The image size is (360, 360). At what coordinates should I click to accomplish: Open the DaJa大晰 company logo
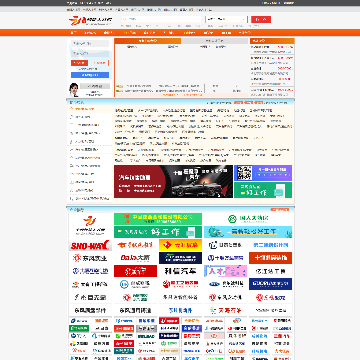135,258
